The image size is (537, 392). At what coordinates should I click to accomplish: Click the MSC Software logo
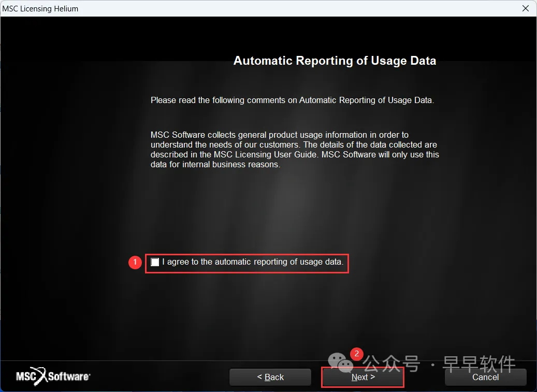53,376
